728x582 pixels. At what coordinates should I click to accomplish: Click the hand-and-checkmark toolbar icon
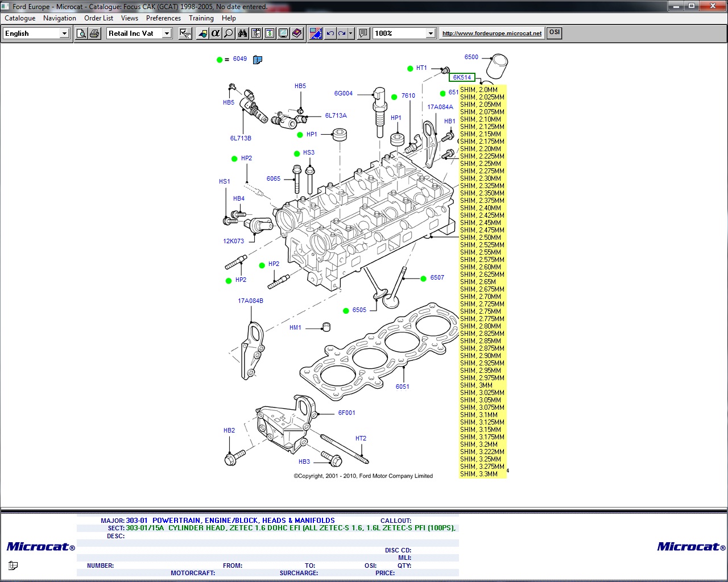click(x=185, y=34)
